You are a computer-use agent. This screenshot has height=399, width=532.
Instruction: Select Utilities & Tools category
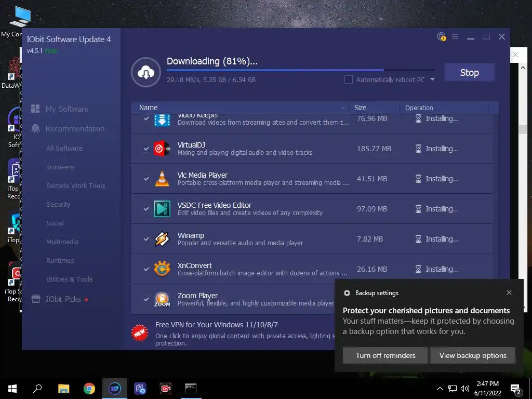coord(69,279)
